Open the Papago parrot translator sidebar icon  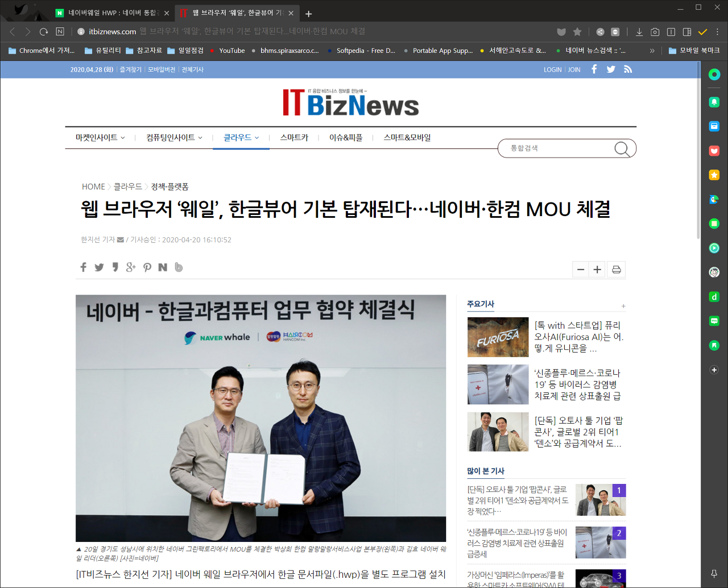click(x=714, y=199)
